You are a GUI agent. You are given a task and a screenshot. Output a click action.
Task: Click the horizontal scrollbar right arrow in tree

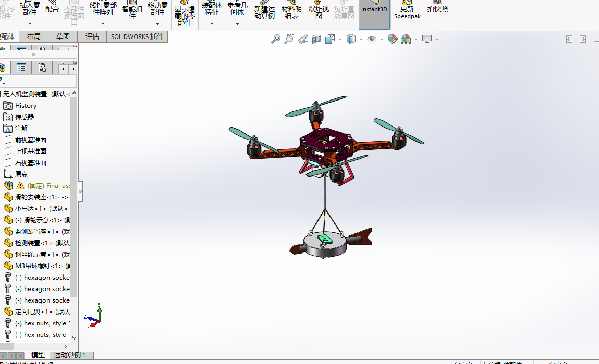(66, 346)
